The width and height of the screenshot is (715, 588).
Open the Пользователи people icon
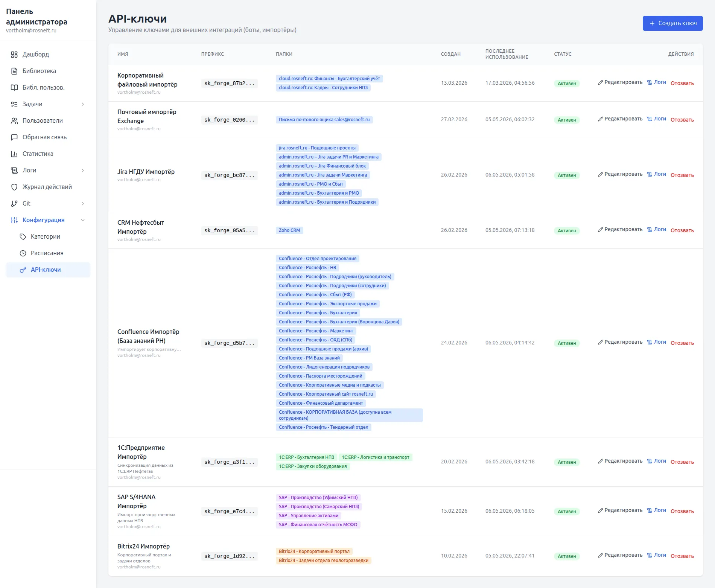point(14,121)
